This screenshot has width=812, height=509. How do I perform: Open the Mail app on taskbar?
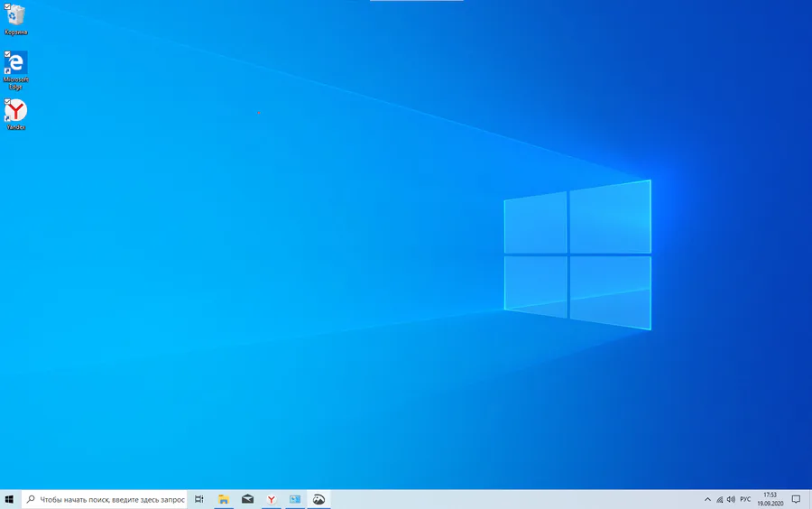click(x=247, y=500)
